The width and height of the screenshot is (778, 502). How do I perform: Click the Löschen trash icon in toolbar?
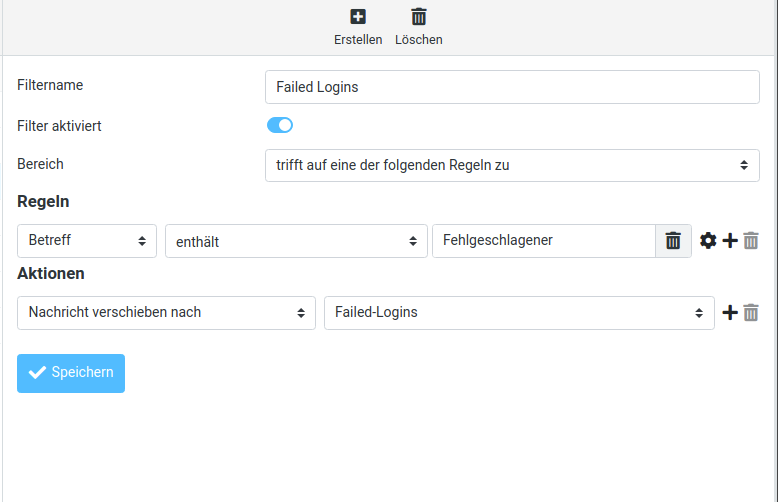(x=419, y=16)
